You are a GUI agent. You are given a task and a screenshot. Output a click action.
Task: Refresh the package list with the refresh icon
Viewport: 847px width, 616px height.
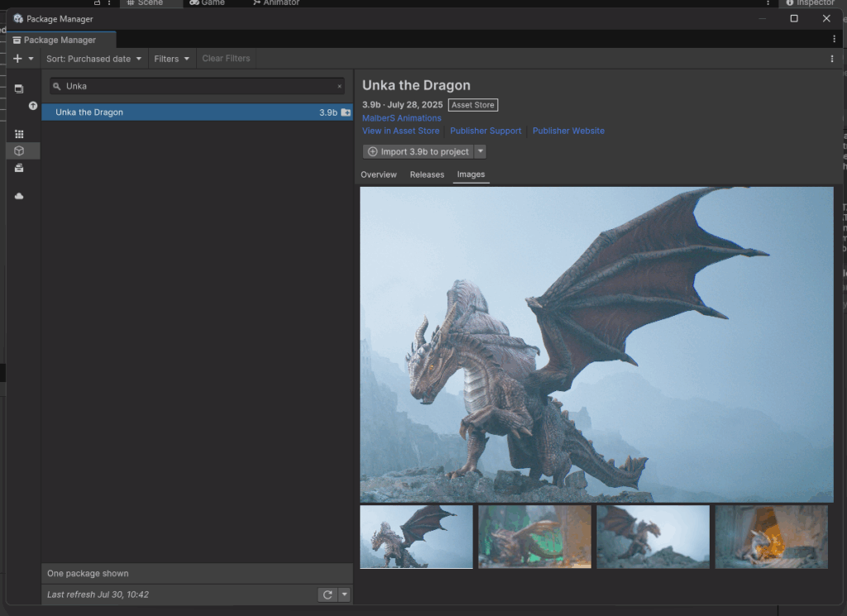[x=328, y=595]
